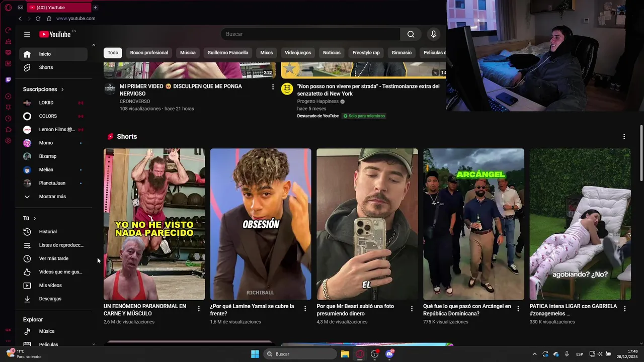Open a new tab with plus button
644x362 pixels.
point(95,8)
